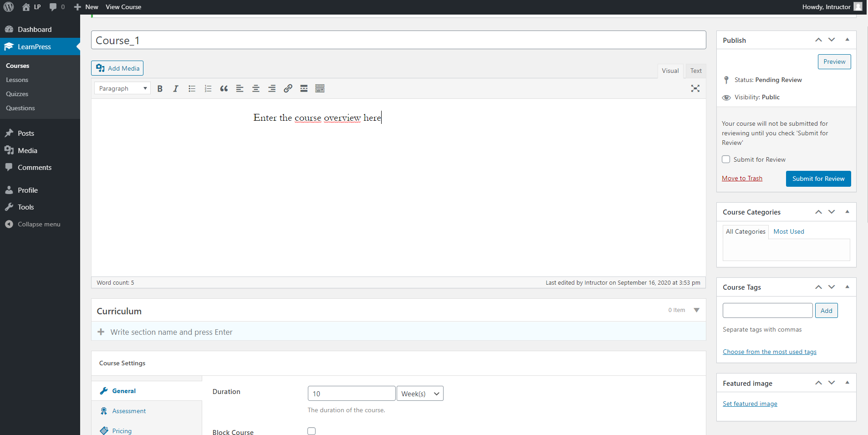Click New in the admin bar
The image size is (868, 435).
click(x=87, y=7)
